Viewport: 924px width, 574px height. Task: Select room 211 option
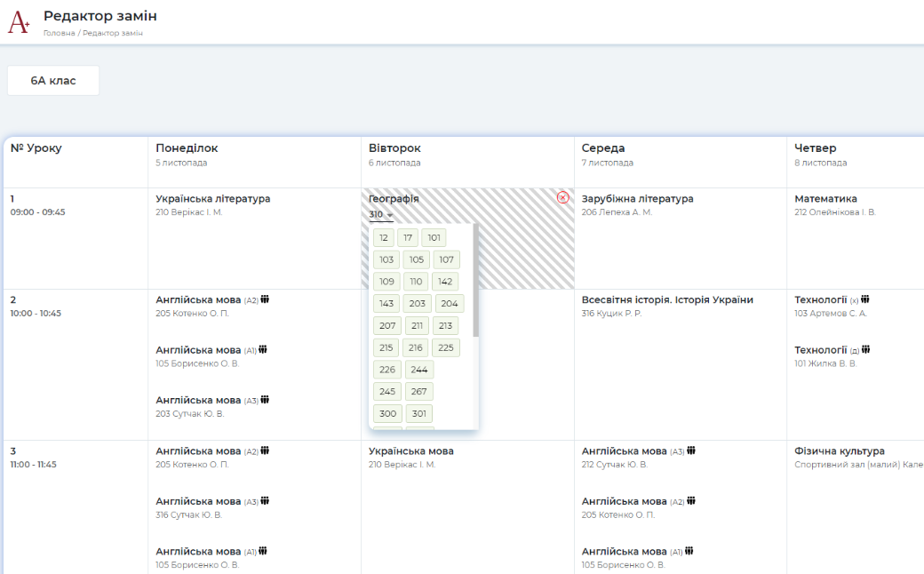[x=418, y=325]
